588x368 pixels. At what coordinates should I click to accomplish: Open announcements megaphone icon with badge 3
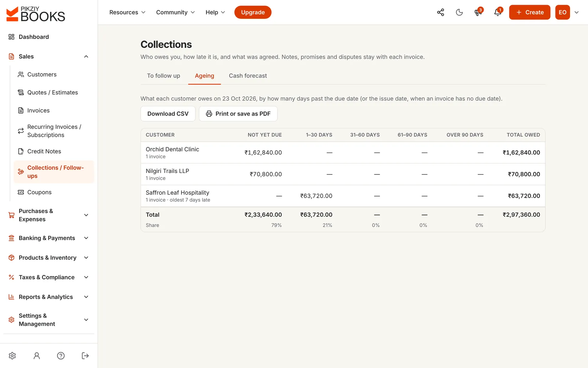tap(478, 12)
